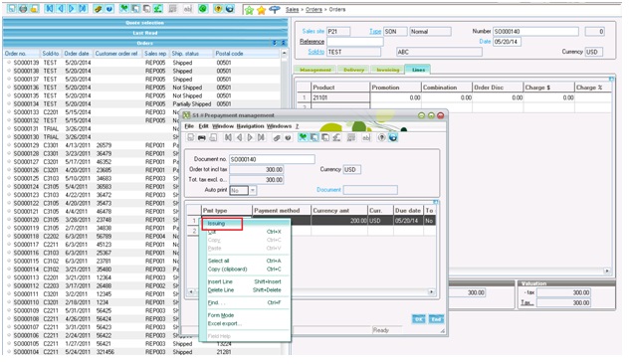Select order SO000139 in the Orders list
This screenshot has height=364, width=631.
142,63
